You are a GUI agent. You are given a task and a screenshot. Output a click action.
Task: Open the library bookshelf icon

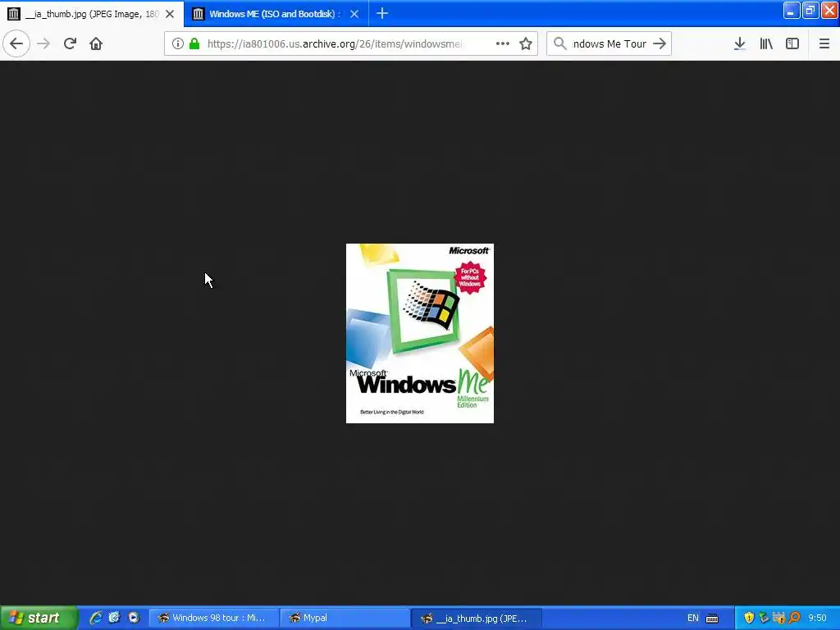point(766,44)
